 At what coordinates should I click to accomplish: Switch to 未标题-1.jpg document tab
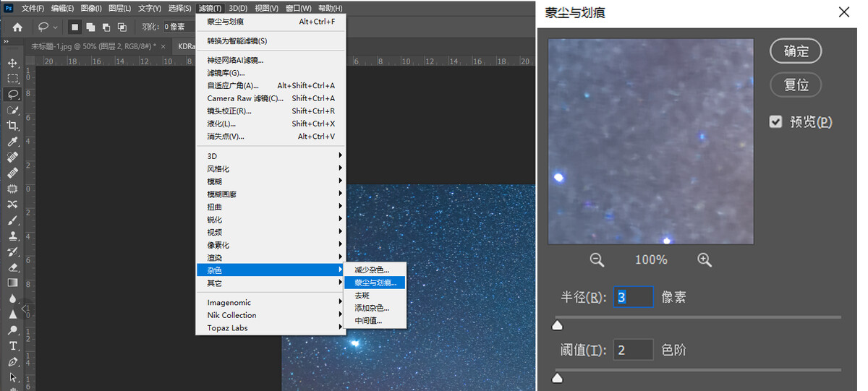click(93, 46)
